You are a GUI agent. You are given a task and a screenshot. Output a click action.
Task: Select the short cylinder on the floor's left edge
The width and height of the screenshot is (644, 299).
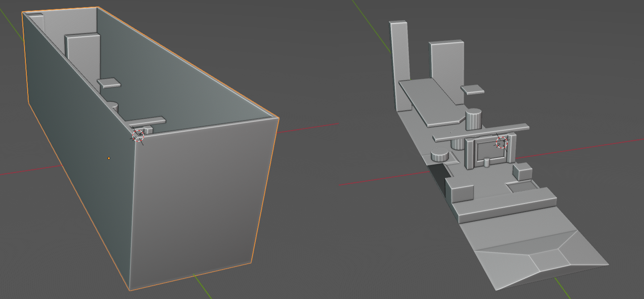[440, 156]
